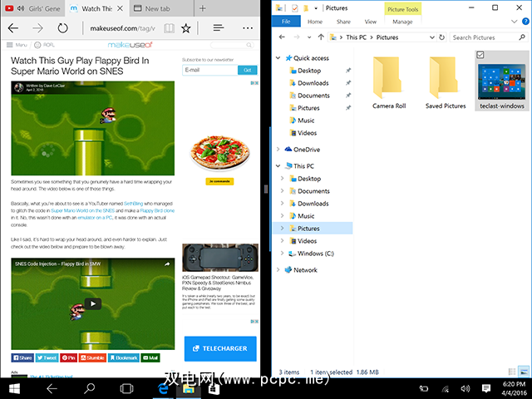
Task: Open the Manage Picture Tools tab
Action: [402, 22]
